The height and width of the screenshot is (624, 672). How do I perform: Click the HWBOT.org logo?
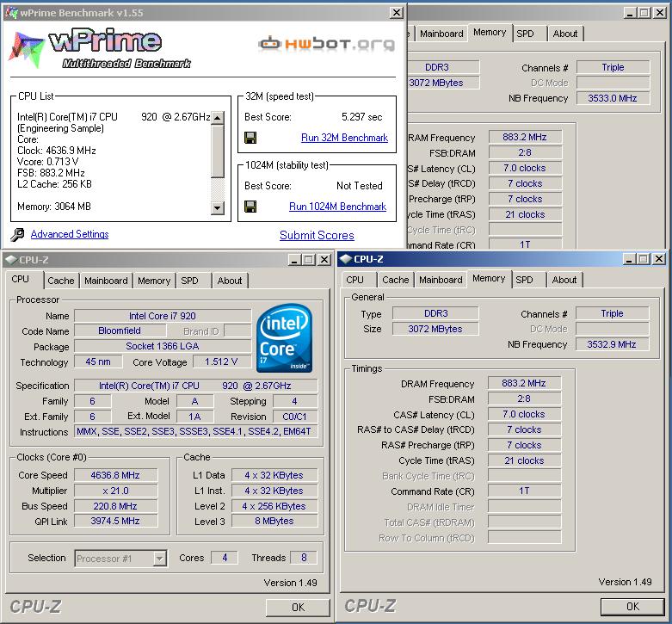coord(326,44)
